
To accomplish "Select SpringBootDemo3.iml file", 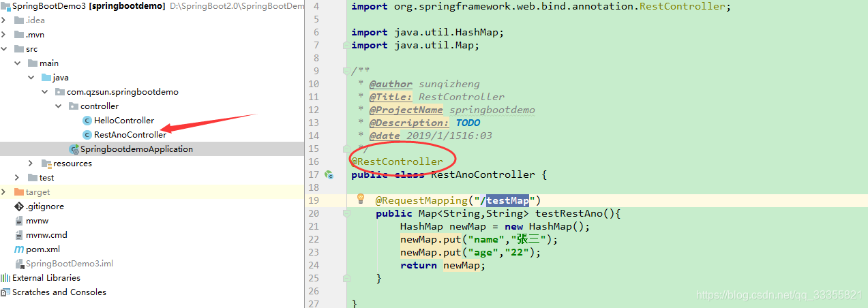I will point(70,264).
